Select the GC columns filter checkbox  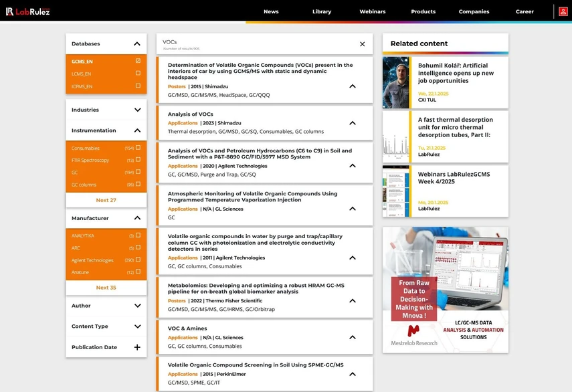tap(138, 184)
